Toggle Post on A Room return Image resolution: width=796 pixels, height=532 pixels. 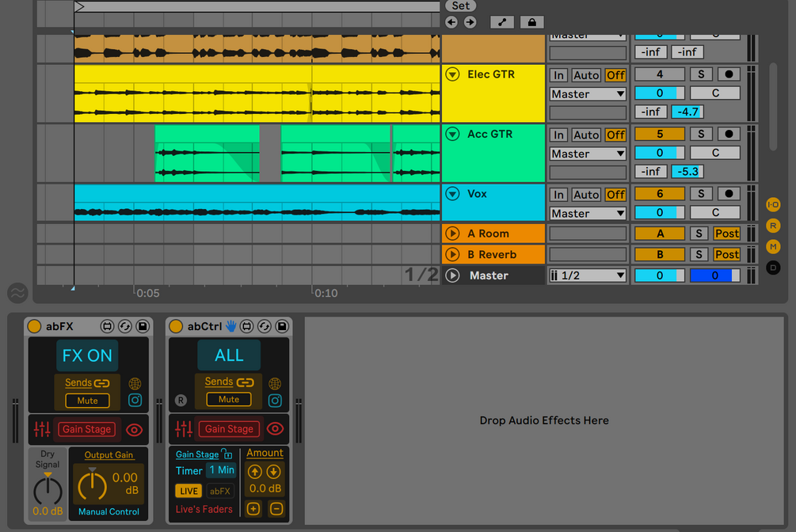[x=726, y=234]
